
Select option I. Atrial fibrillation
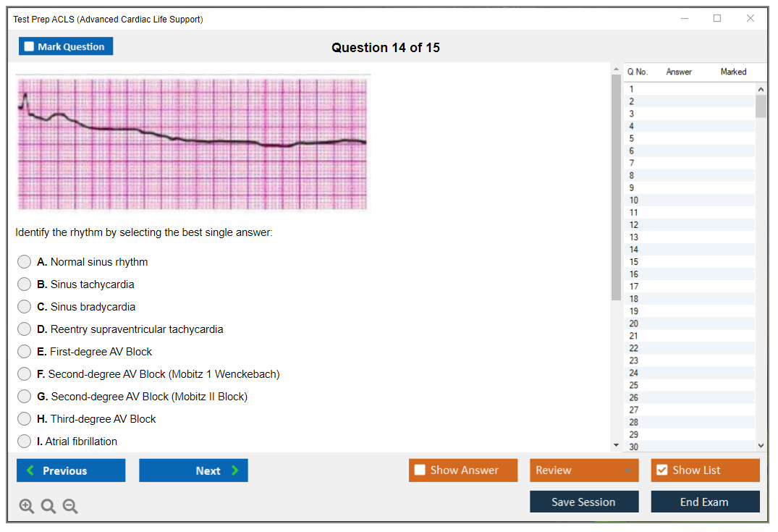coord(25,442)
